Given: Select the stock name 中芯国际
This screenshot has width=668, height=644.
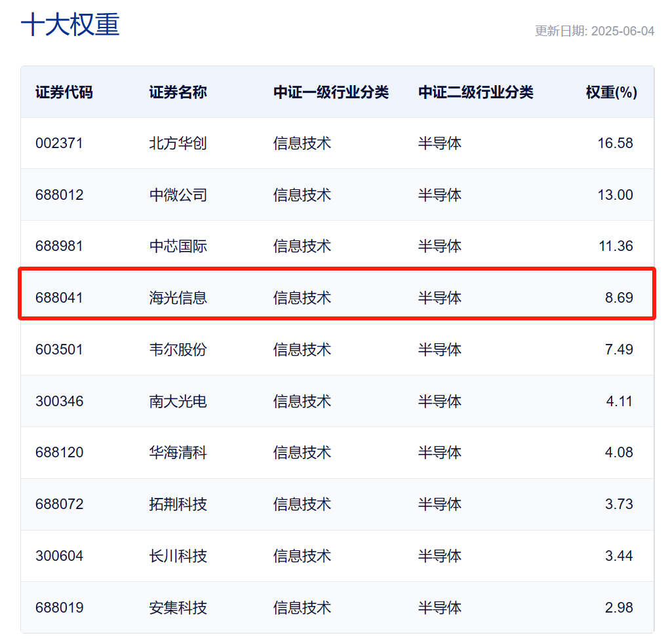Looking at the screenshot, I should (178, 246).
